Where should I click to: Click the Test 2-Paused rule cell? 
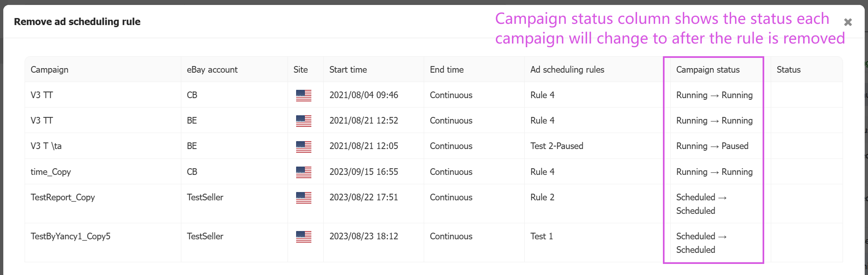(557, 146)
